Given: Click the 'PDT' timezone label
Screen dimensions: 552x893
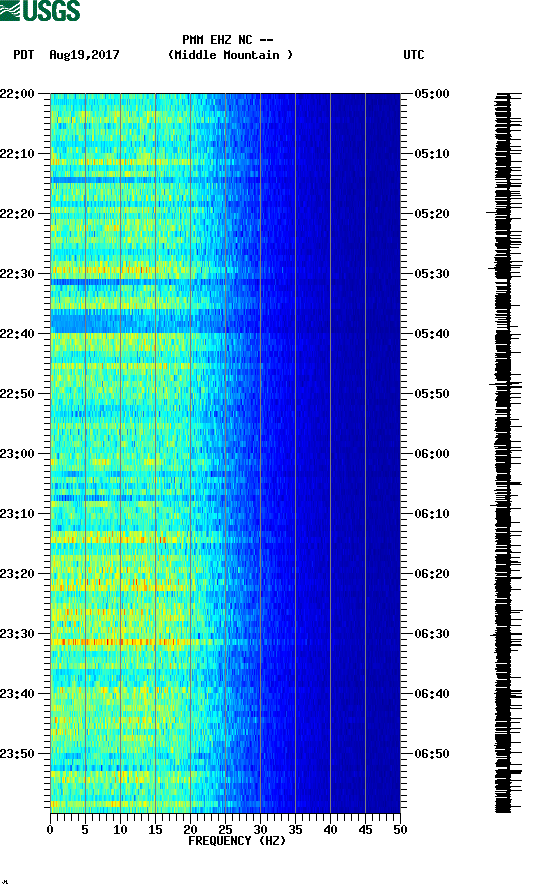Looking at the screenshot, I should pos(23,55).
